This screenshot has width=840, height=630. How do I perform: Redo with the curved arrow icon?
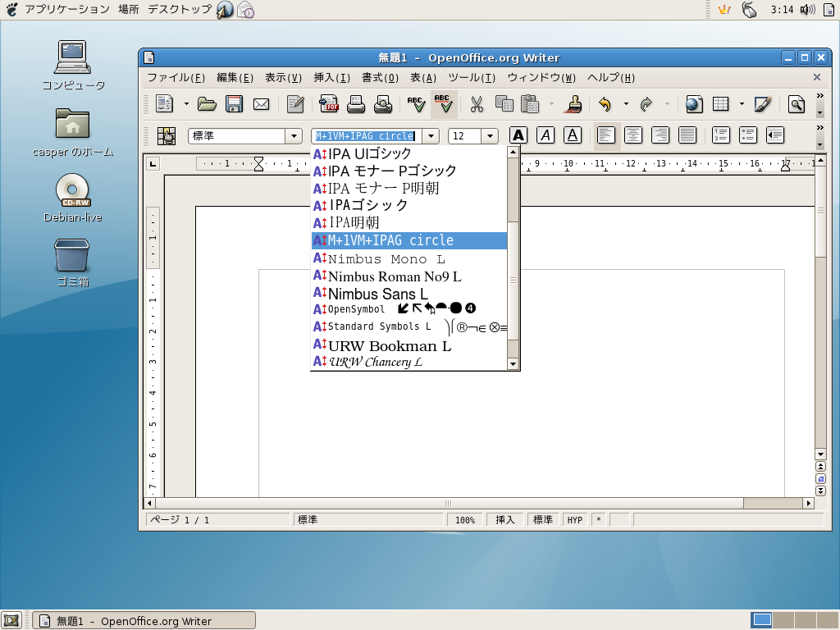tap(646, 104)
